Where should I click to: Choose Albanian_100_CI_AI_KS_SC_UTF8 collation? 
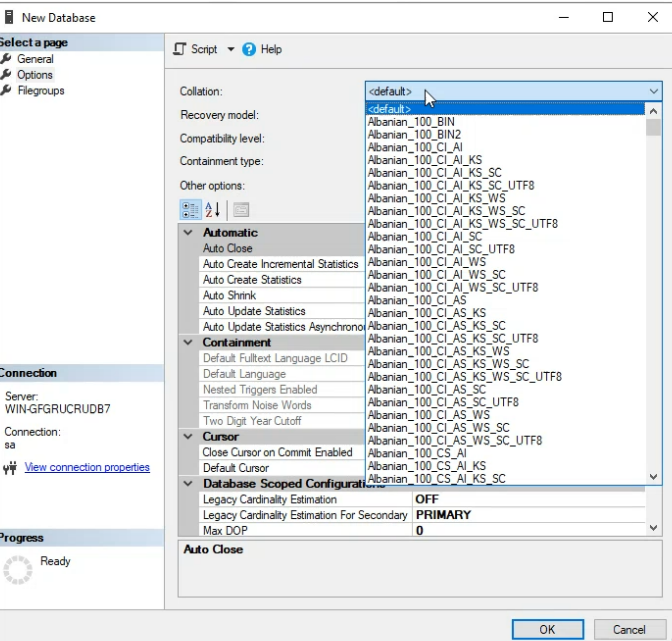(x=505, y=186)
